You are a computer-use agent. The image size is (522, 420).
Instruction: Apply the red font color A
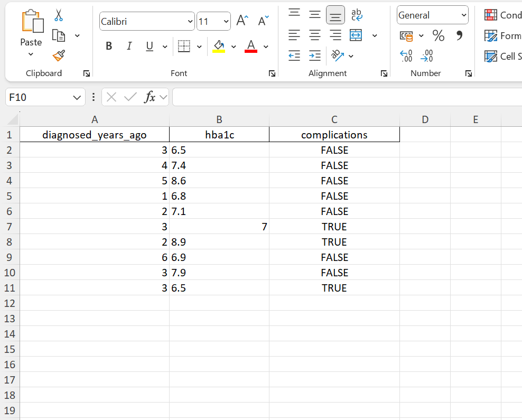pos(250,46)
